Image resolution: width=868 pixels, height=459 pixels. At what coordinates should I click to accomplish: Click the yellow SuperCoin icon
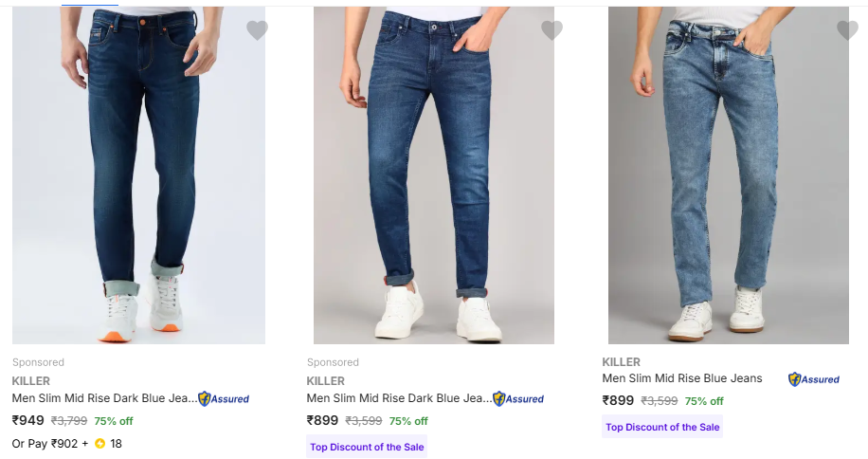[x=99, y=443]
